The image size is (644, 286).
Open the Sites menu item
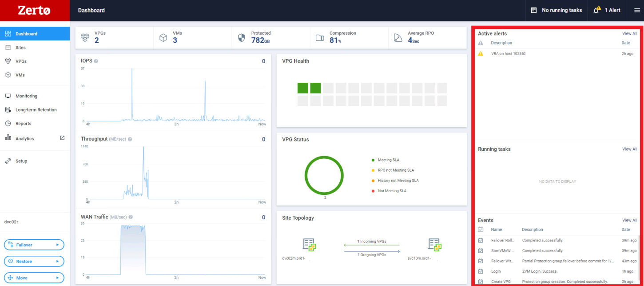pyautogui.click(x=35, y=47)
